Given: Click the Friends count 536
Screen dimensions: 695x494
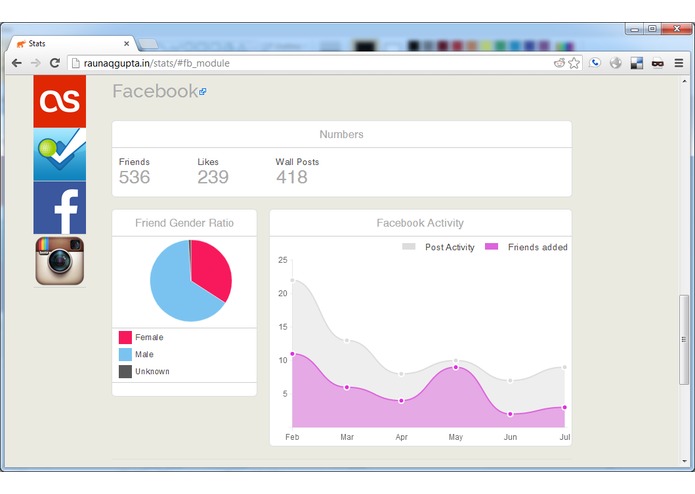Looking at the screenshot, I should click(134, 177).
